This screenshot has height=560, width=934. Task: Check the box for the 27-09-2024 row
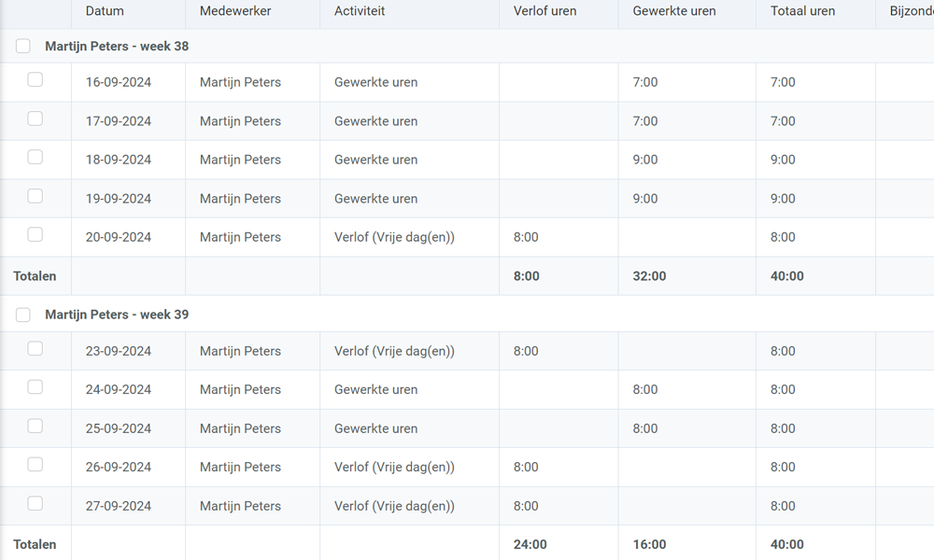35,504
